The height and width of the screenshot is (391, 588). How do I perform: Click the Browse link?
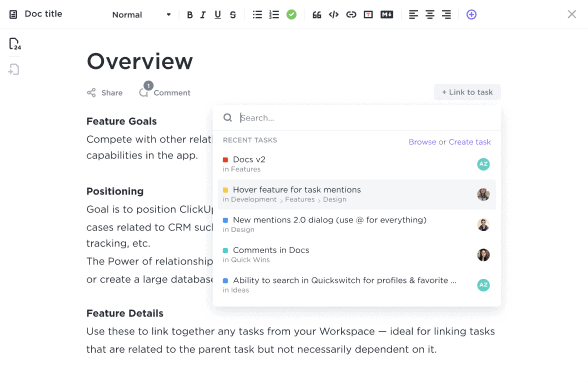tap(422, 142)
